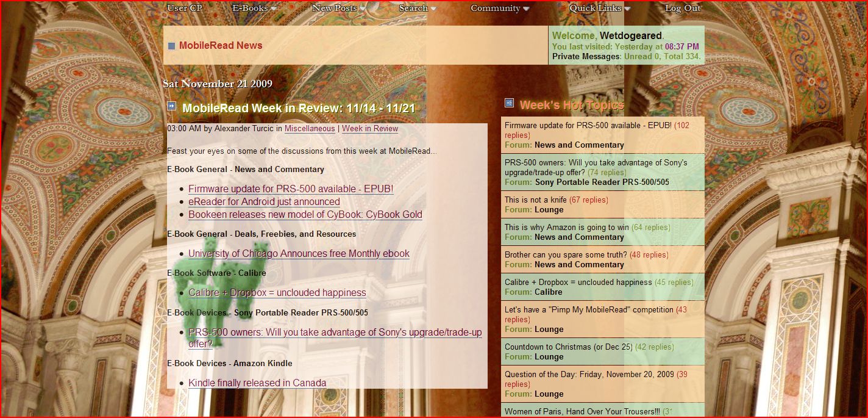The height and width of the screenshot is (418, 868).
Task: Open the Search dropdown menu
Action: tap(418, 9)
